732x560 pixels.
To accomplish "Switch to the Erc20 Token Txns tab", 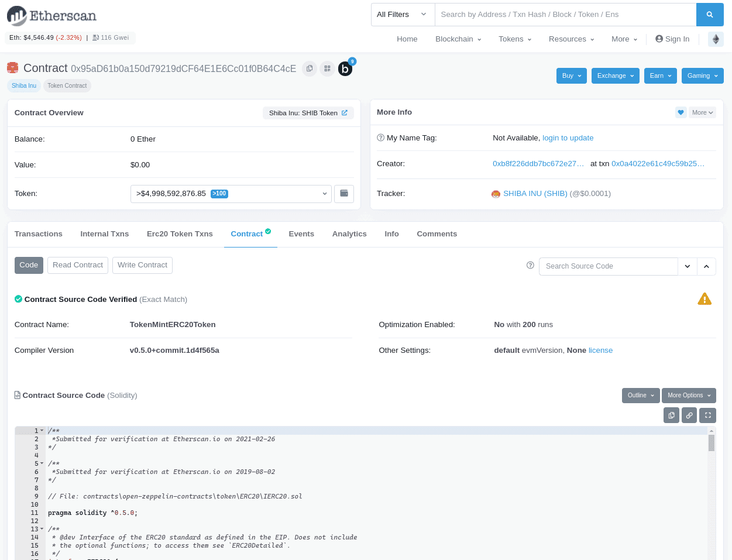I will tap(180, 234).
